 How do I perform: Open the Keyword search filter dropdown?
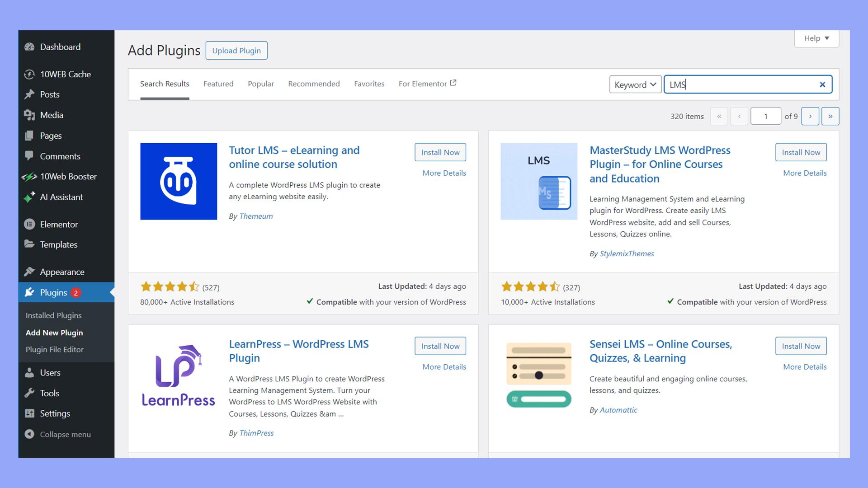634,84
